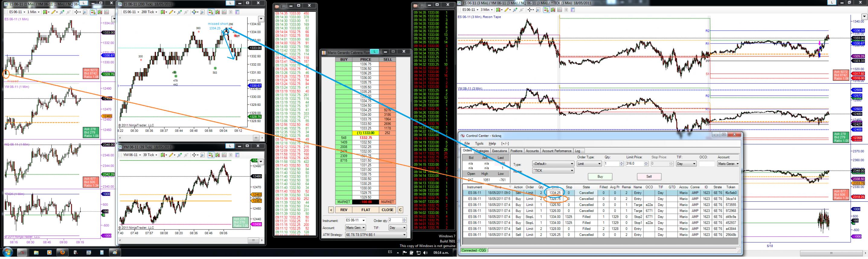Click crosshair cursor icon in 1 Min chart toolbar
Image resolution: width=868 pixels, height=259 pixels.
click(x=76, y=12)
